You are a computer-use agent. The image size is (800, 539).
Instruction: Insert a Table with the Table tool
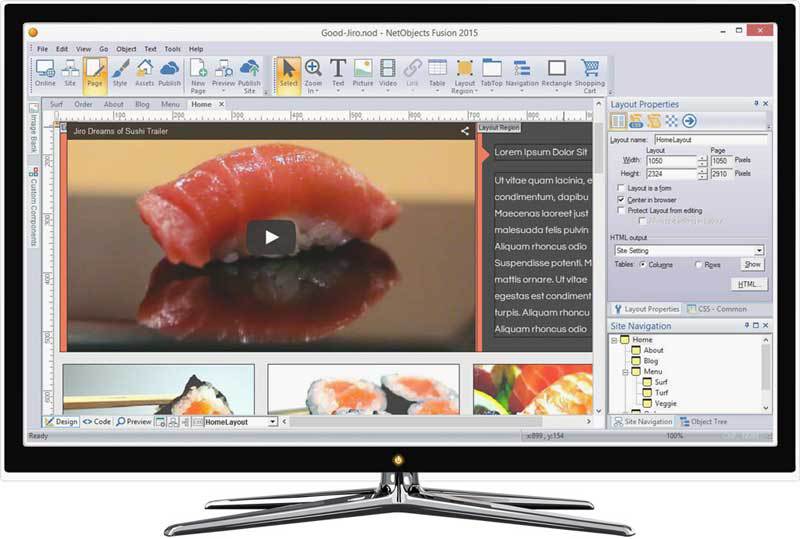pos(437,76)
